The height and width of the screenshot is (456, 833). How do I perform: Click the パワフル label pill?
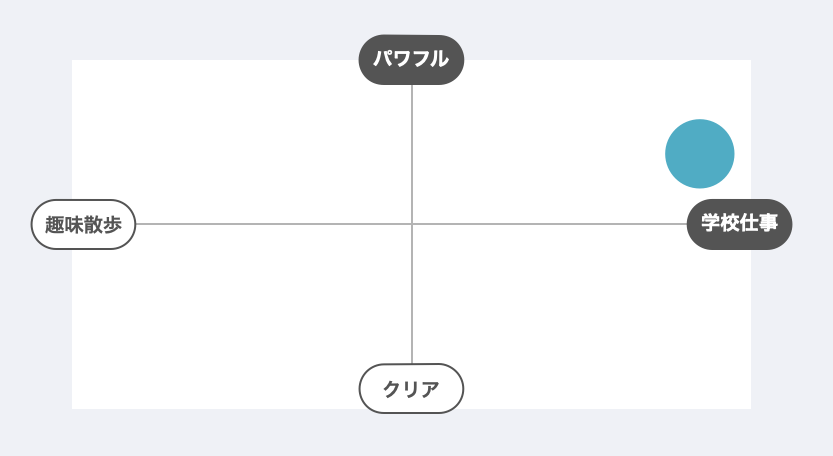click(411, 59)
